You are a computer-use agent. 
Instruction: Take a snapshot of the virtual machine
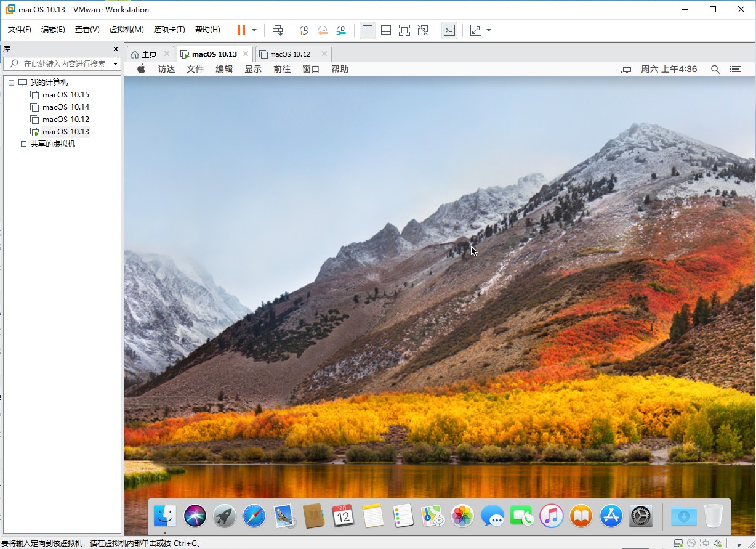pyautogui.click(x=303, y=30)
